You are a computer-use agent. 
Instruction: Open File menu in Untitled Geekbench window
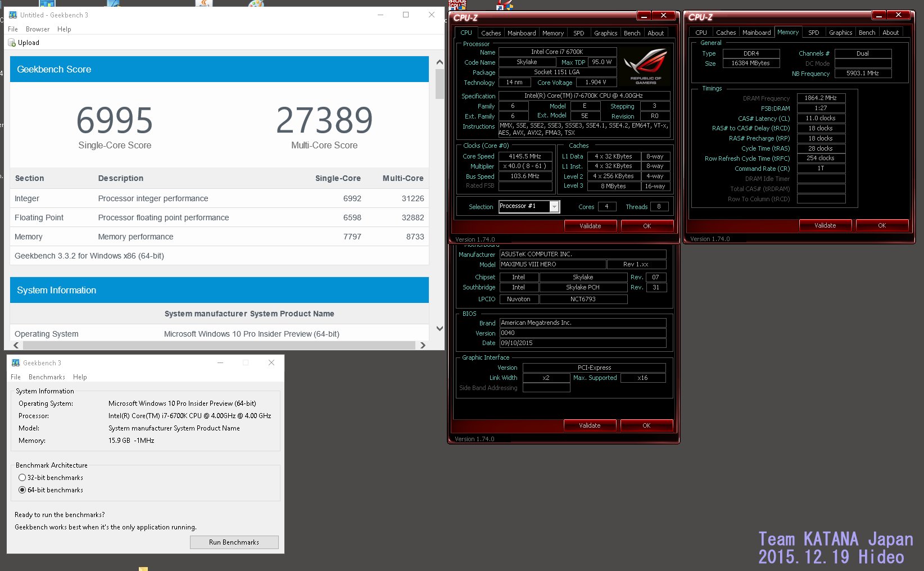[x=13, y=29]
